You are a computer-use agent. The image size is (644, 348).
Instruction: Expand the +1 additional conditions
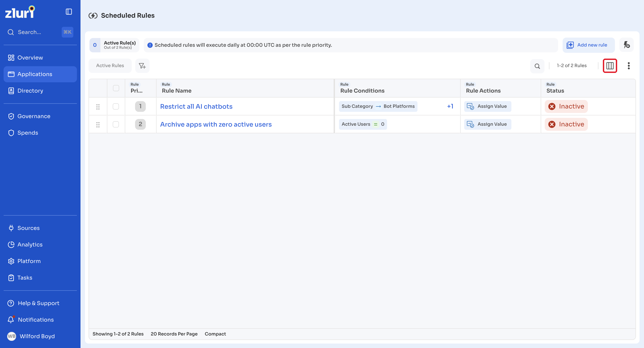pyautogui.click(x=450, y=106)
